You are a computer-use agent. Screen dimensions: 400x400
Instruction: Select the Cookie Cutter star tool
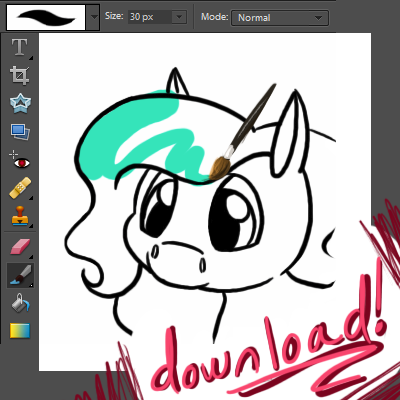pos(20,104)
